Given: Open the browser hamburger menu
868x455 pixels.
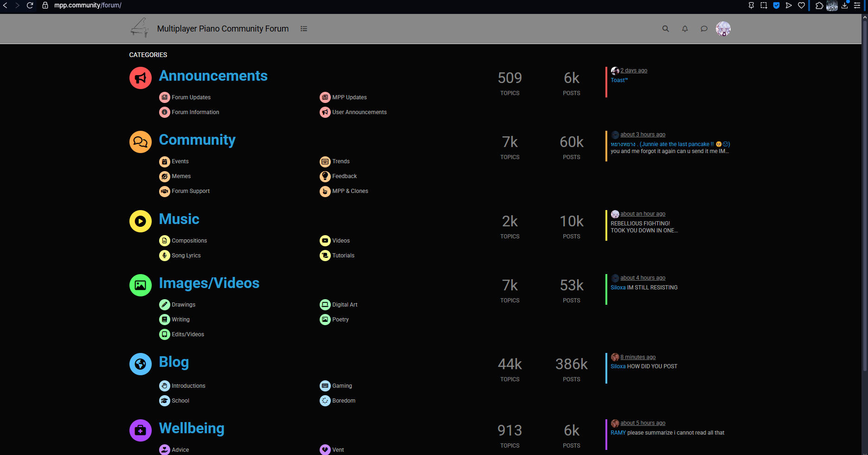Looking at the screenshot, I should point(857,6).
